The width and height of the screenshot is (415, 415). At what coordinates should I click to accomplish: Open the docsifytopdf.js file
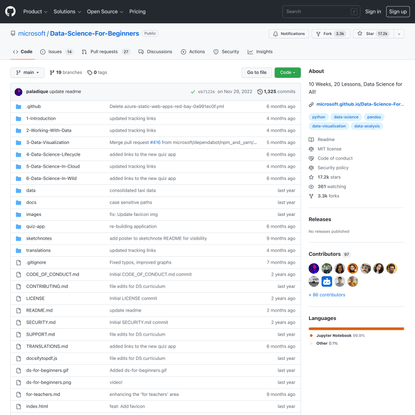pos(42,358)
